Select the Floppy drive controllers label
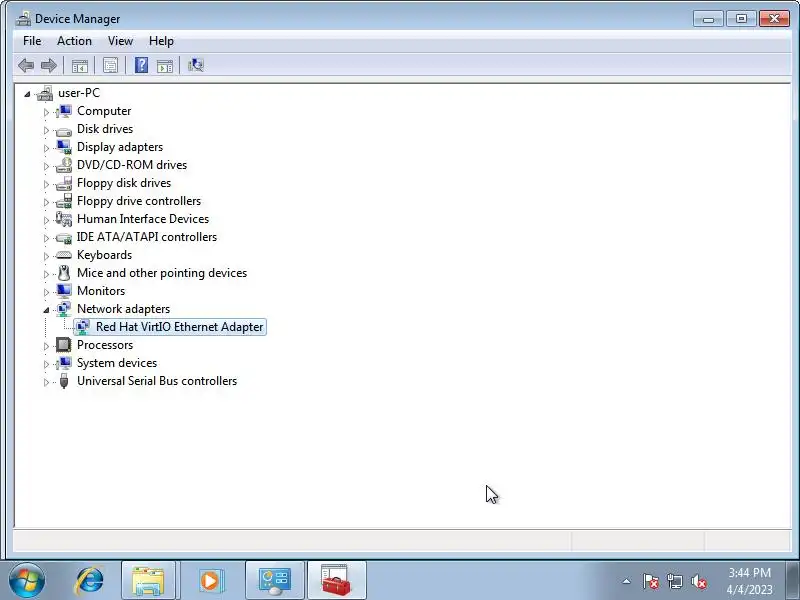 139,201
